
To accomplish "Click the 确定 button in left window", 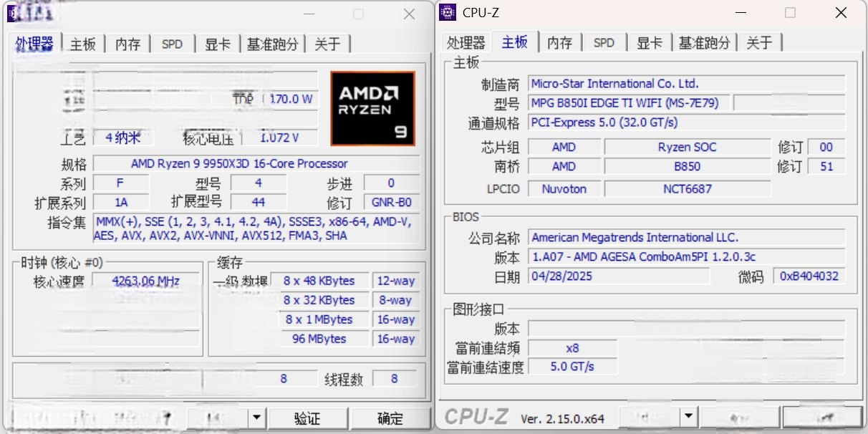I will [x=390, y=418].
